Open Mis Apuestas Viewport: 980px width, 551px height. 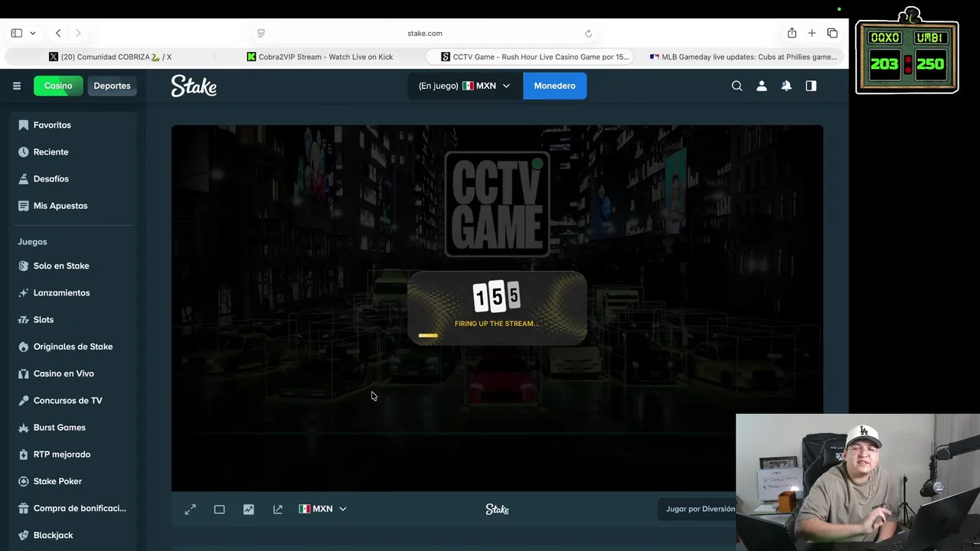click(60, 205)
